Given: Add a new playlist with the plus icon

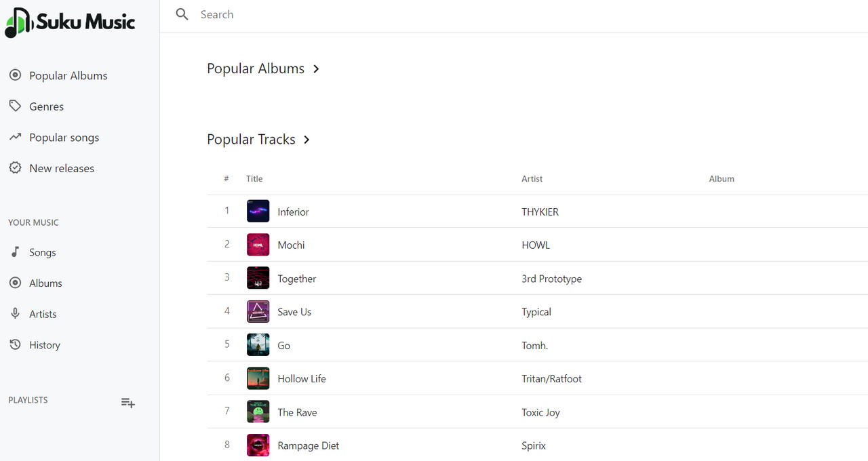Looking at the screenshot, I should click(127, 403).
